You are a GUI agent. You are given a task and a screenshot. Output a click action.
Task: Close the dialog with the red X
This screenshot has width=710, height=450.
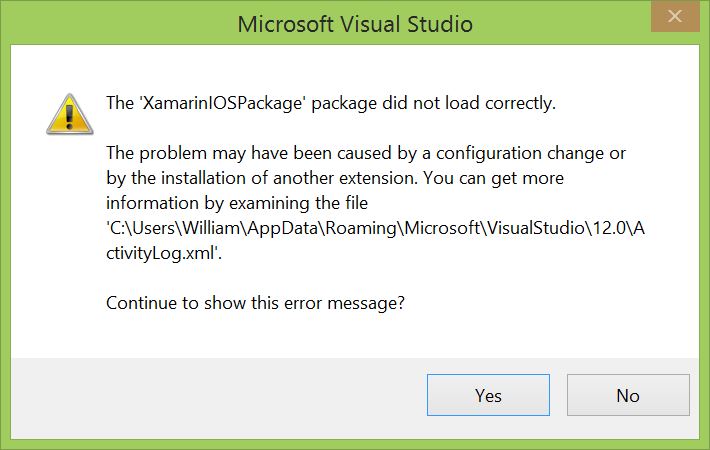click(x=677, y=19)
